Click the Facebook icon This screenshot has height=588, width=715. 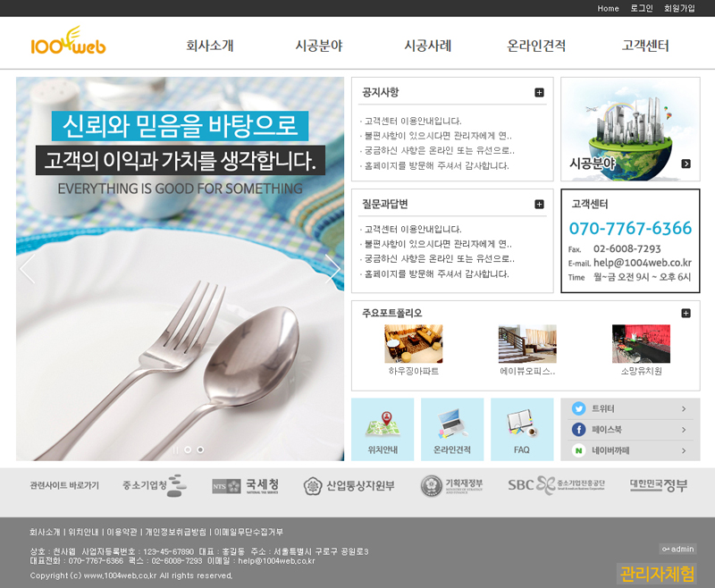[x=578, y=430]
